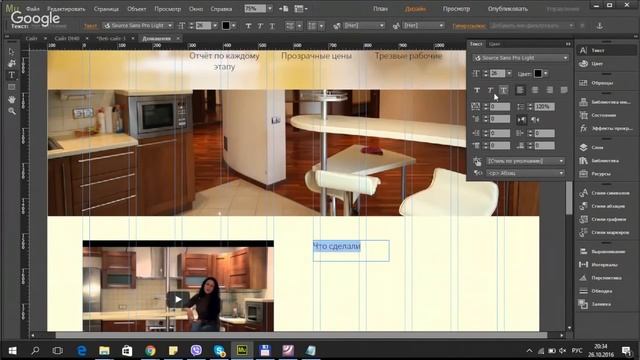Open text color dropdown arrow in Text panel
640x360 pixels.
click(546, 73)
